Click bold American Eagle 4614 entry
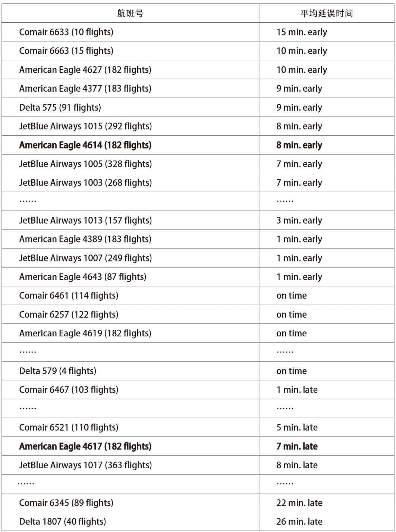This screenshot has height=532, width=396. [85, 145]
